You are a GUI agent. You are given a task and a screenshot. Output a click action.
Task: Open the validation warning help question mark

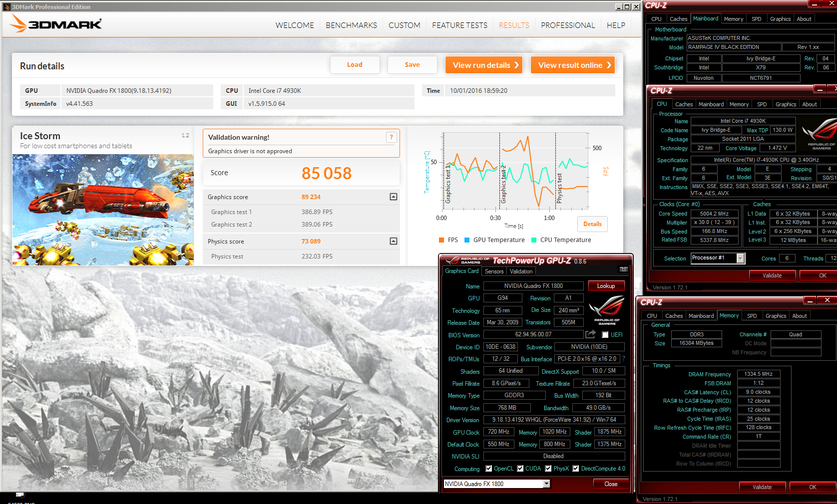point(392,137)
